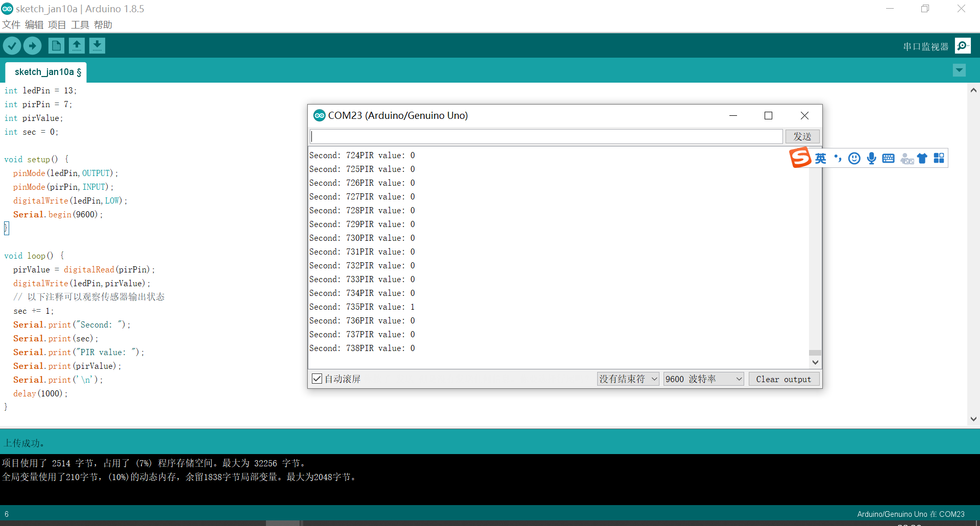This screenshot has width=980, height=526.
Task: Open the tab options dropdown arrow
Action: pyautogui.click(x=959, y=70)
